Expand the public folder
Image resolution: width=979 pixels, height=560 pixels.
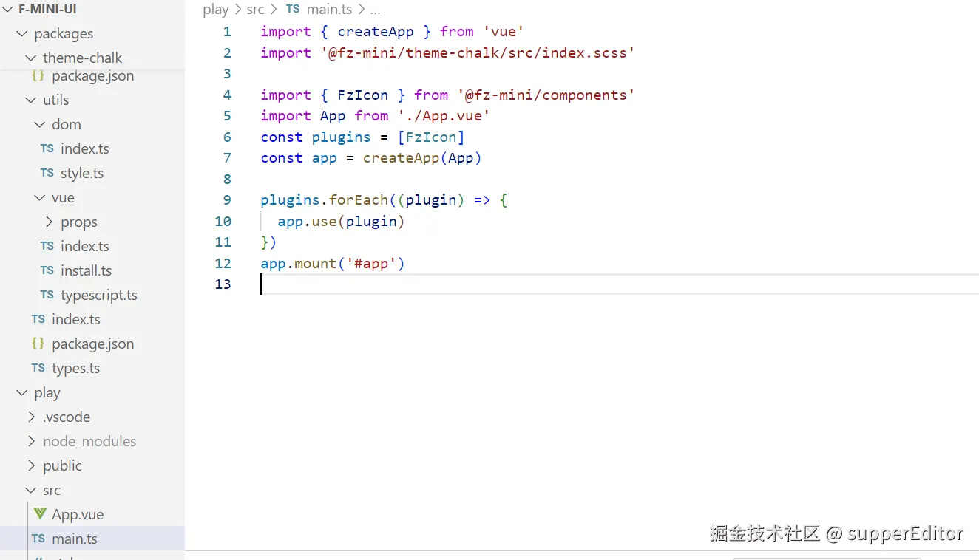[x=53, y=465]
